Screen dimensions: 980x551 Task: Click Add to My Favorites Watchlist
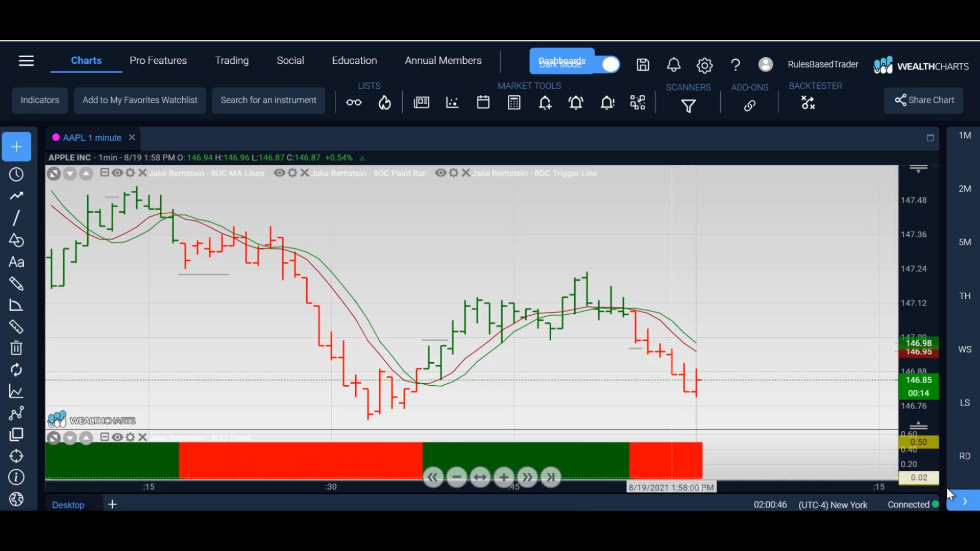tap(140, 101)
